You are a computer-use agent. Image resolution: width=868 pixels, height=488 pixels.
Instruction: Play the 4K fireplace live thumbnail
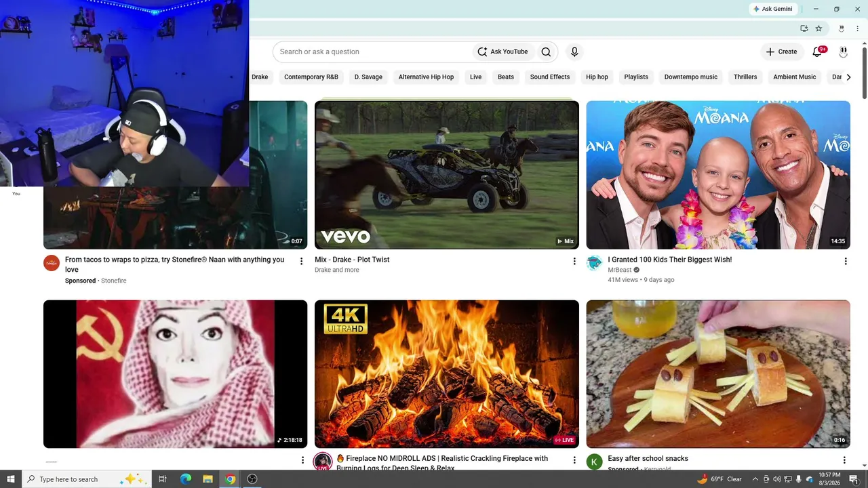447,374
